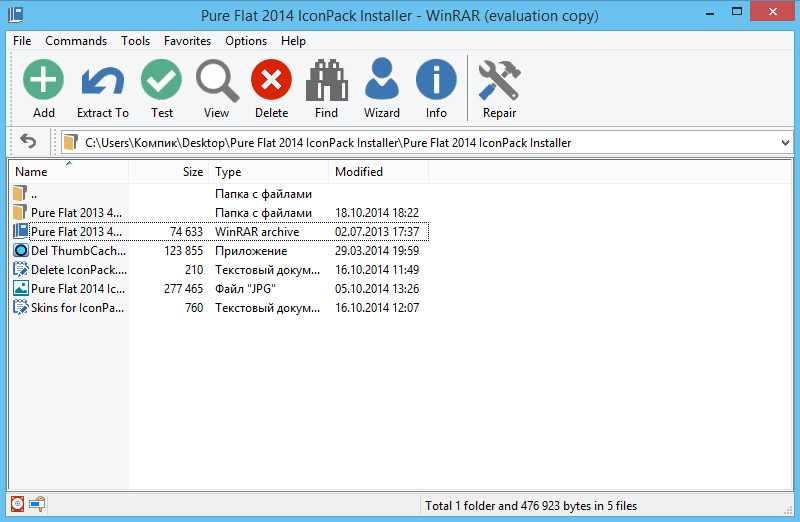Open the Favorites menu
Image resolution: width=800 pixels, height=522 pixels.
click(187, 41)
